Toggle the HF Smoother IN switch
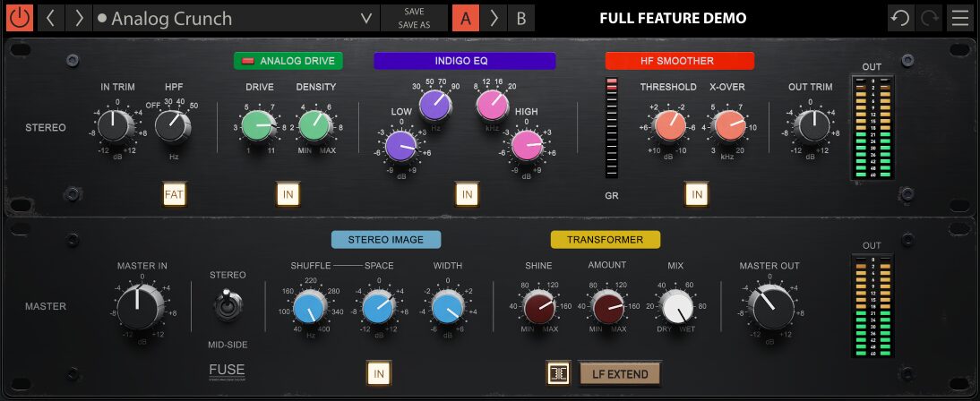980x401 pixels. click(697, 193)
